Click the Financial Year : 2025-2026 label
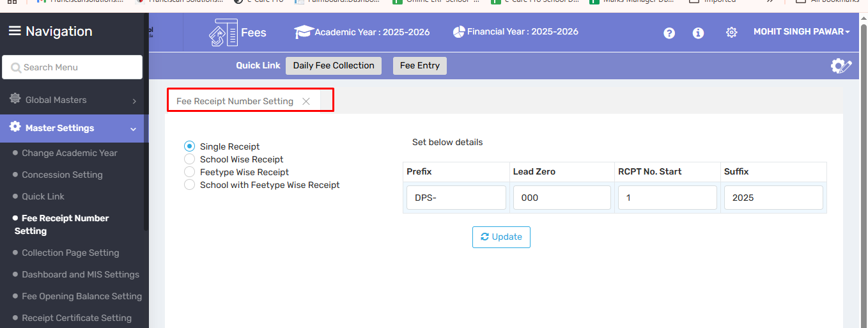 coord(523,31)
